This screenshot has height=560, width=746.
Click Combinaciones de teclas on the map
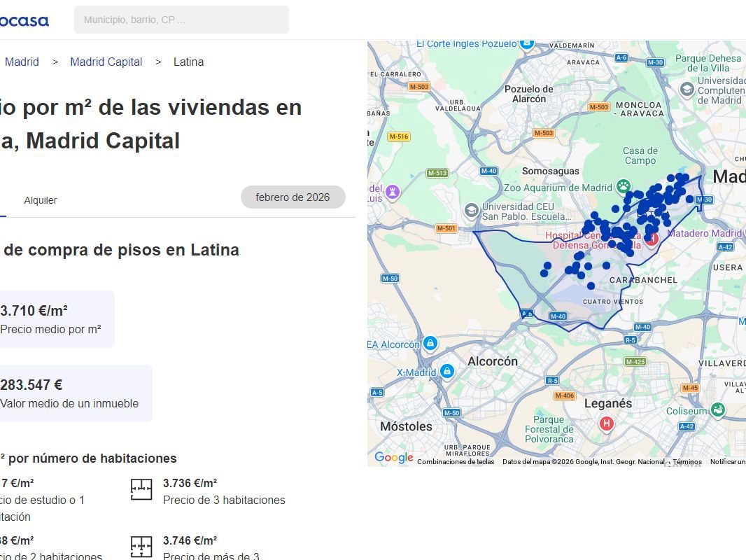(456, 462)
